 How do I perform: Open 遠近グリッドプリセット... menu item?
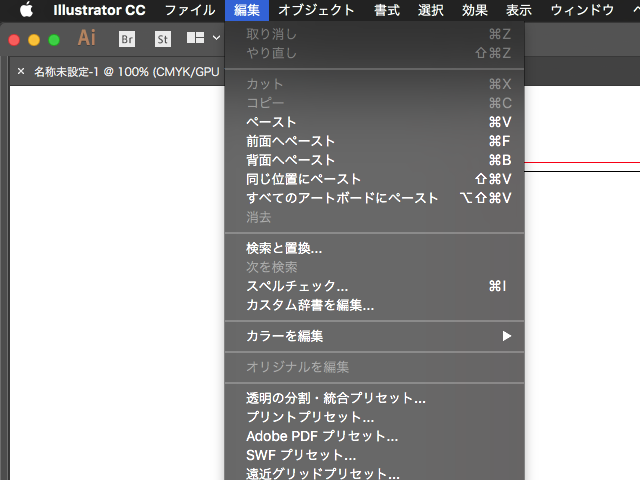[374, 473]
